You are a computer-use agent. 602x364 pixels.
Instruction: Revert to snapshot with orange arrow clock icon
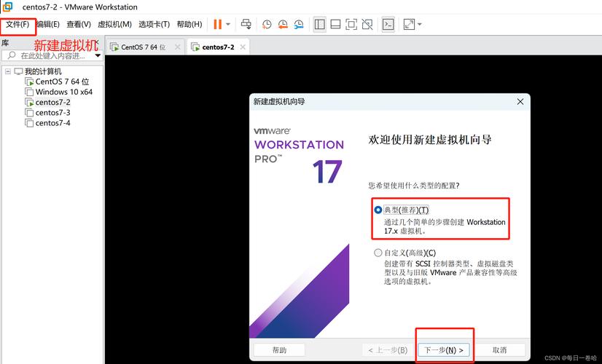(283, 25)
